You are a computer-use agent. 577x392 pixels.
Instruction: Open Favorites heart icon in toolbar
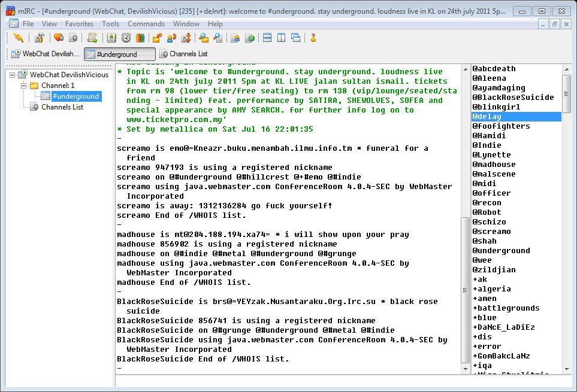59,38
